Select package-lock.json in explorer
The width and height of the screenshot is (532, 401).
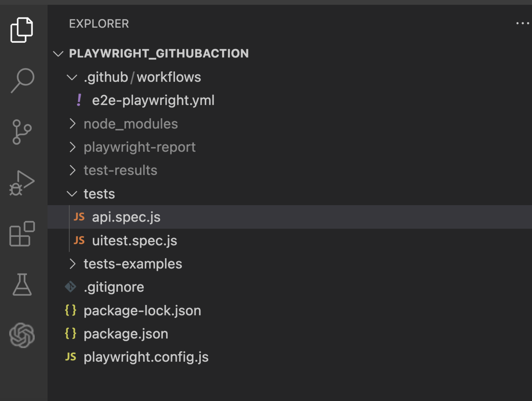click(x=142, y=310)
